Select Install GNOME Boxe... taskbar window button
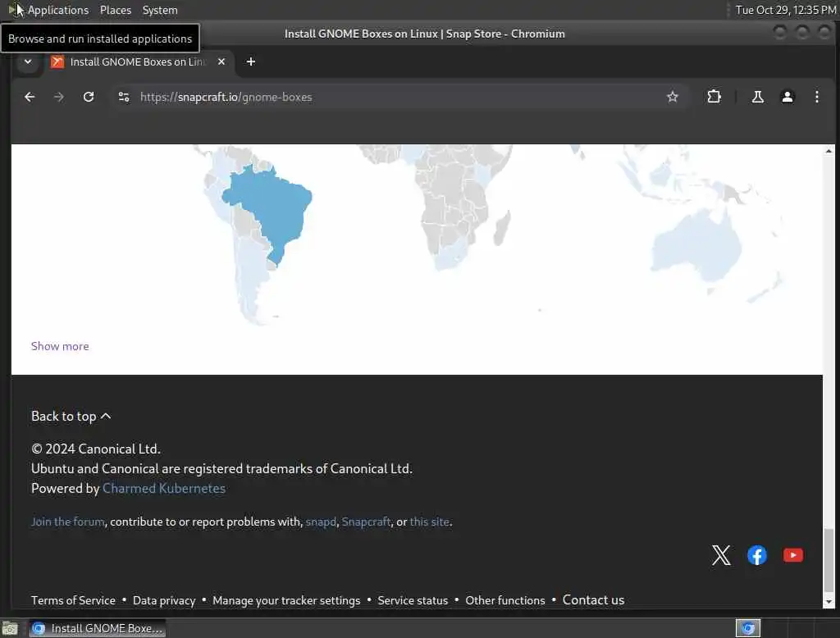 pyautogui.click(x=97, y=628)
